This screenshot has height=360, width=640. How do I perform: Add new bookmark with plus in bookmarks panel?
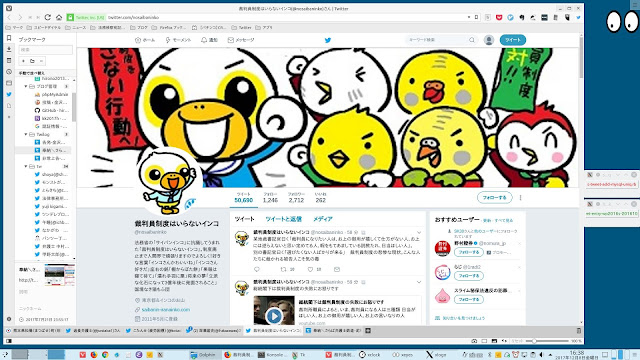click(23, 61)
